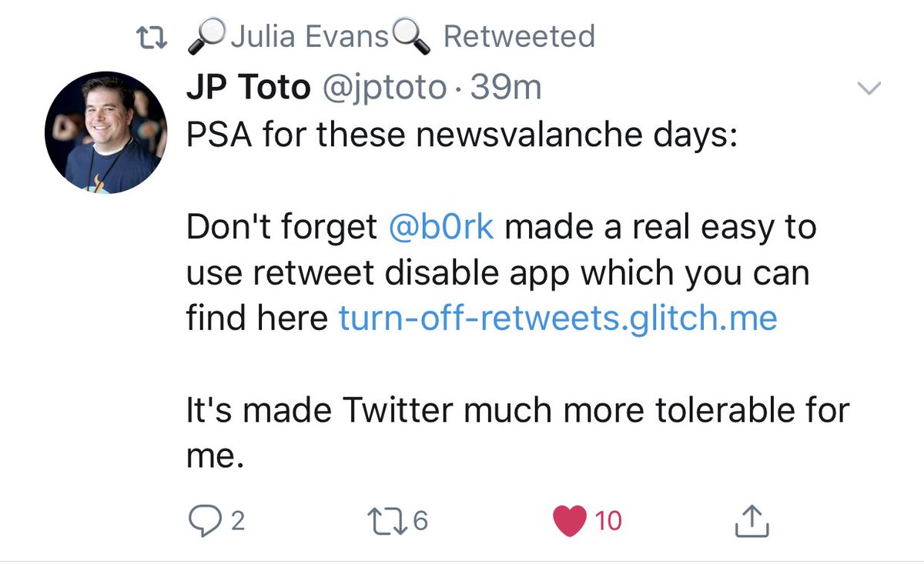924x564 pixels.
Task: Click the reply count number 2
Action: pos(237,521)
